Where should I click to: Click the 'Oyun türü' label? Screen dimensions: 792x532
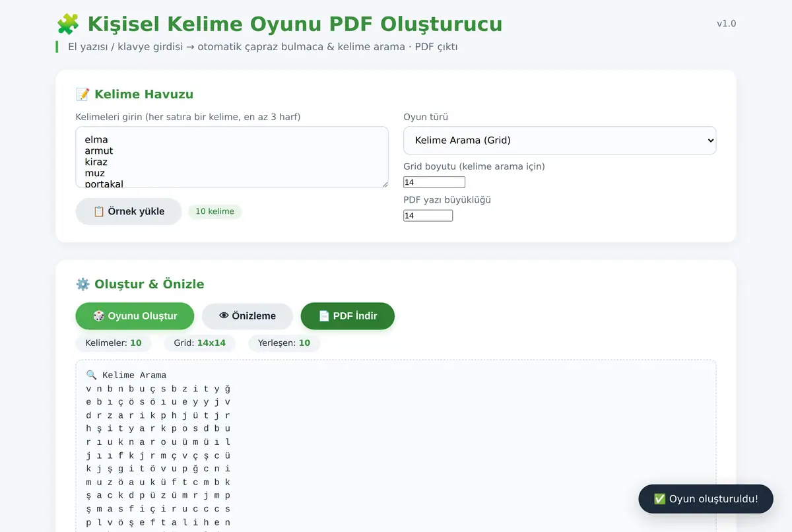click(426, 117)
